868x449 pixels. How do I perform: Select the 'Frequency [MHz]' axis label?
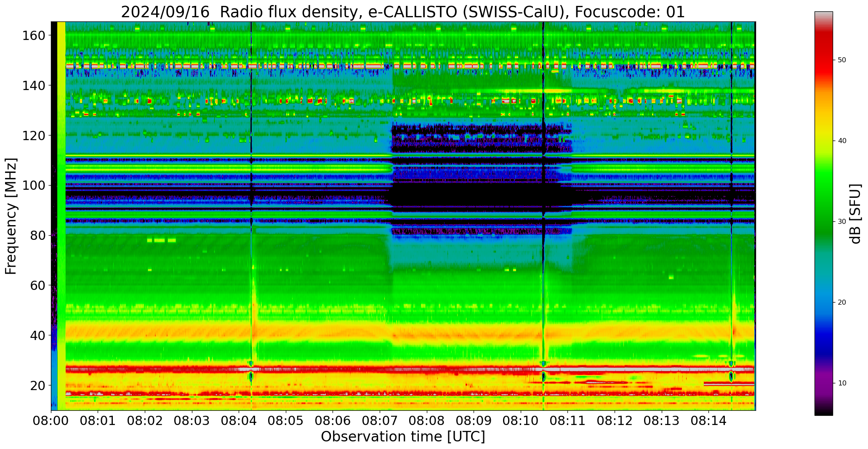click(x=11, y=216)
